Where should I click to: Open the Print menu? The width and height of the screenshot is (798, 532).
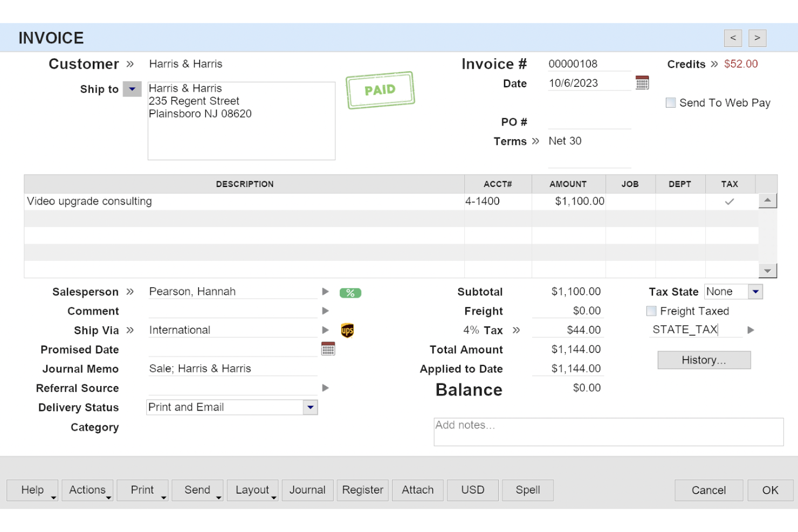[x=142, y=490]
